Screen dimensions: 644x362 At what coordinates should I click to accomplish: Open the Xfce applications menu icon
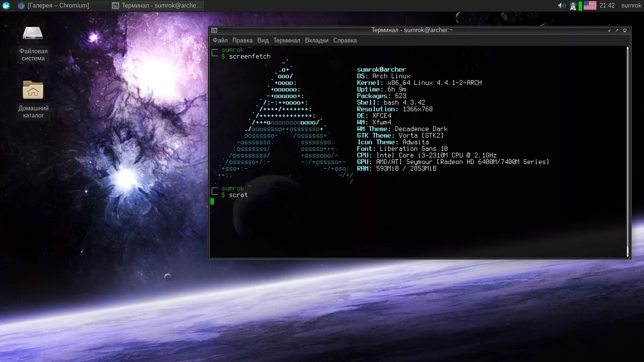tap(6, 6)
